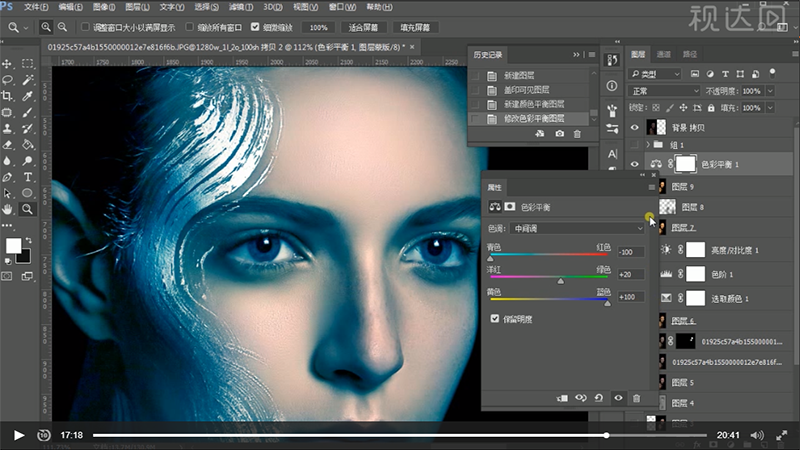This screenshot has width=800, height=450.
Task: Select the Clone Stamp tool
Action: pos(7,129)
